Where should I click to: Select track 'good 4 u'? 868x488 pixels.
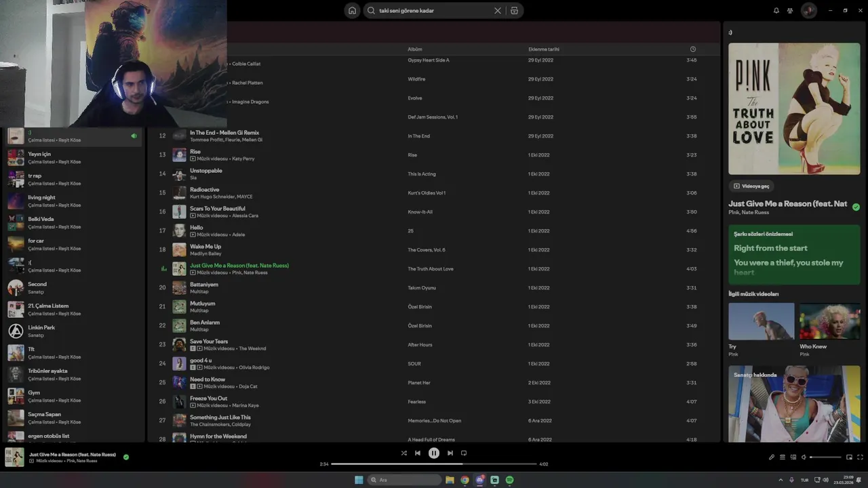click(x=434, y=363)
